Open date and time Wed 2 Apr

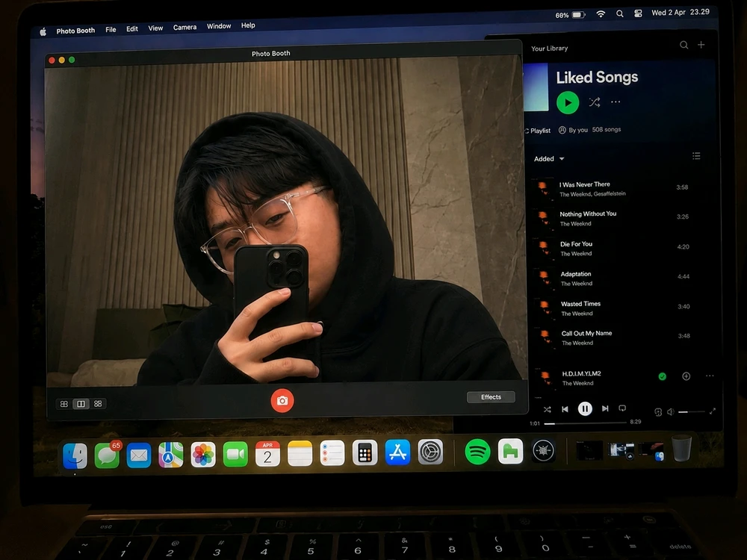(x=681, y=13)
